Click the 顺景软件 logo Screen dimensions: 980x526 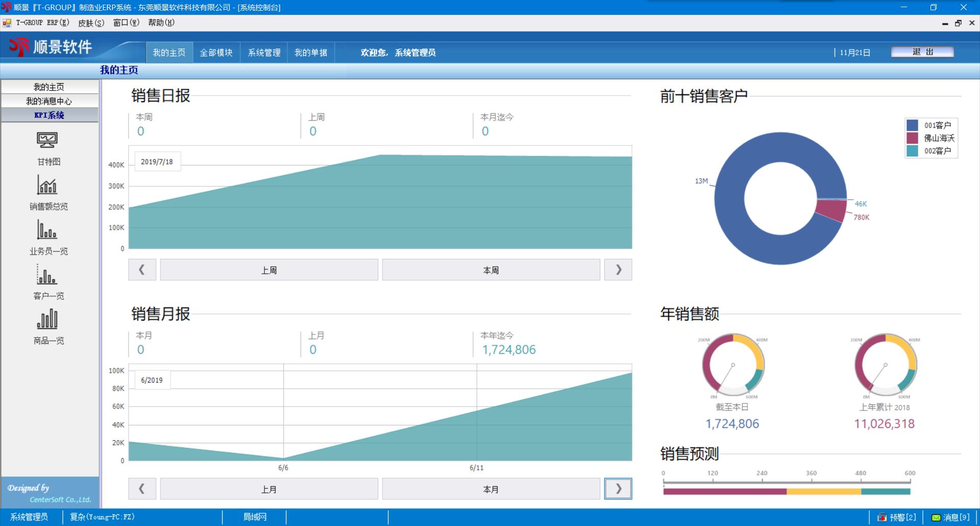[51, 47]
